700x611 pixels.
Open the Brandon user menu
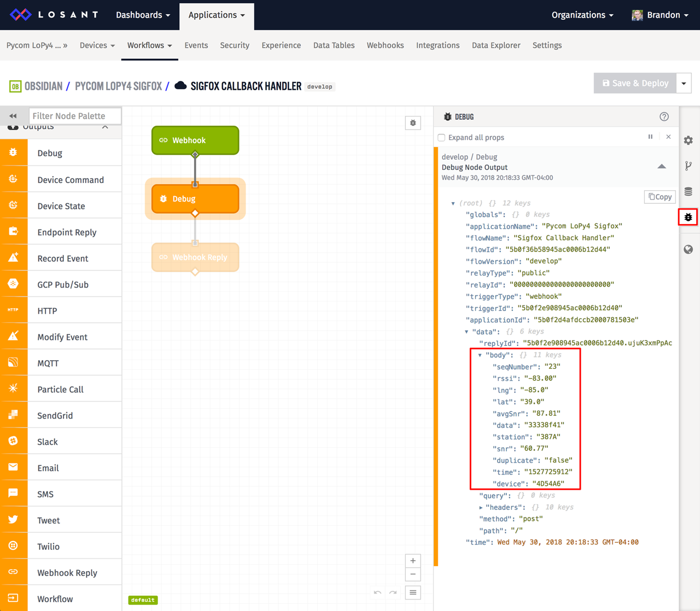[660, 15]
